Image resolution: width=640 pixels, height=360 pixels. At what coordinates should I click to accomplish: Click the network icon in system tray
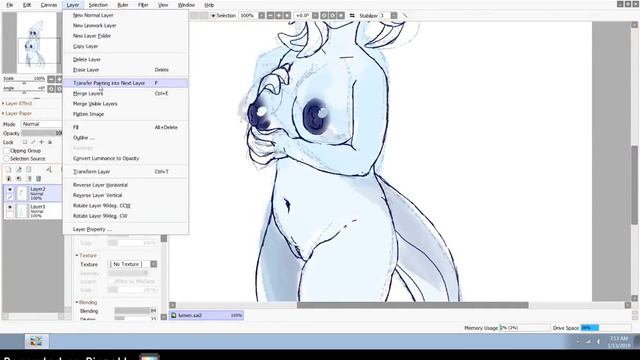coord(588,341)
